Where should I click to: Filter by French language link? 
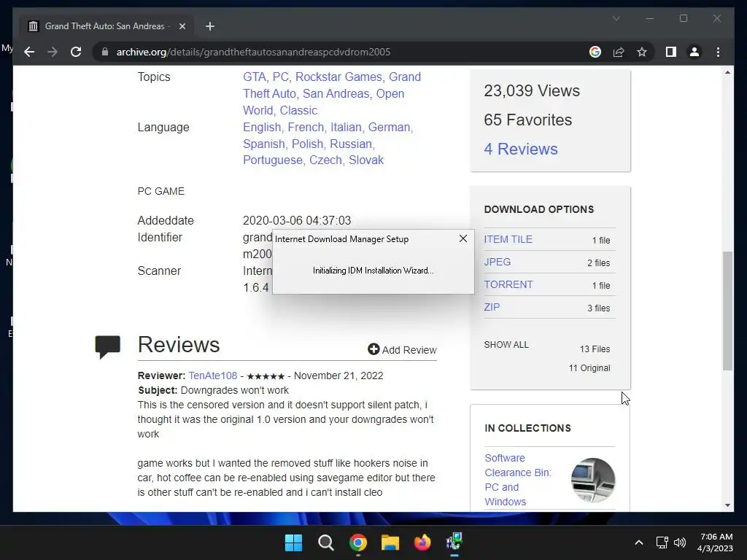[306, 127]
